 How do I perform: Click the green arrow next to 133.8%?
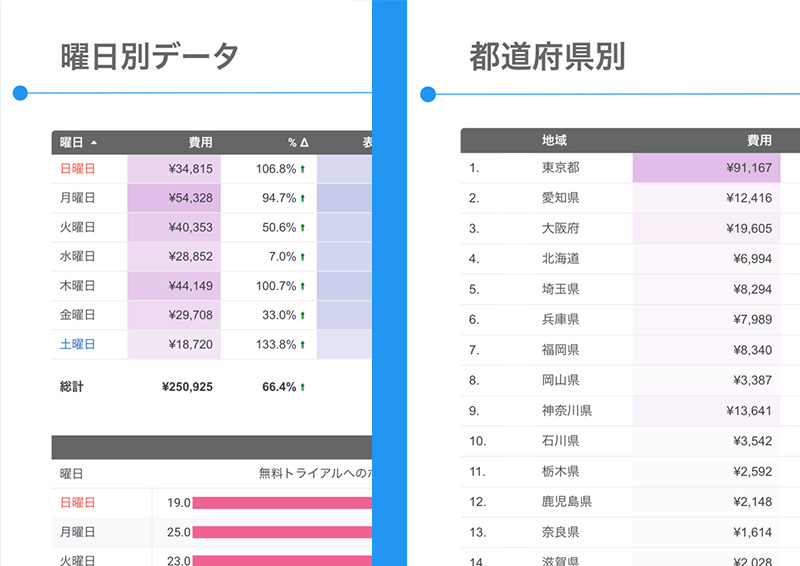pos(302,345)
